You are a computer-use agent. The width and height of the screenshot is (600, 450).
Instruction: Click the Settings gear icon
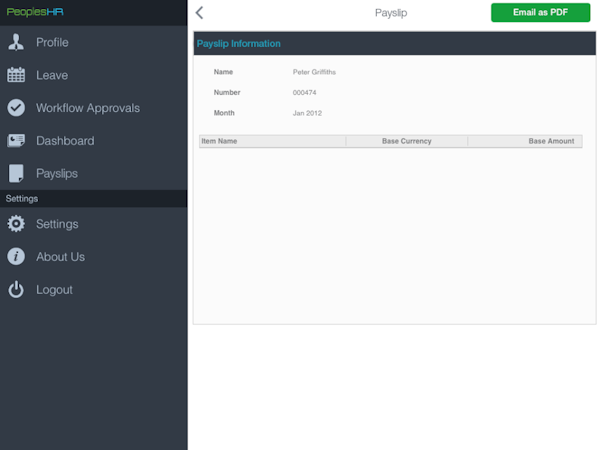(x=16, y=224)
